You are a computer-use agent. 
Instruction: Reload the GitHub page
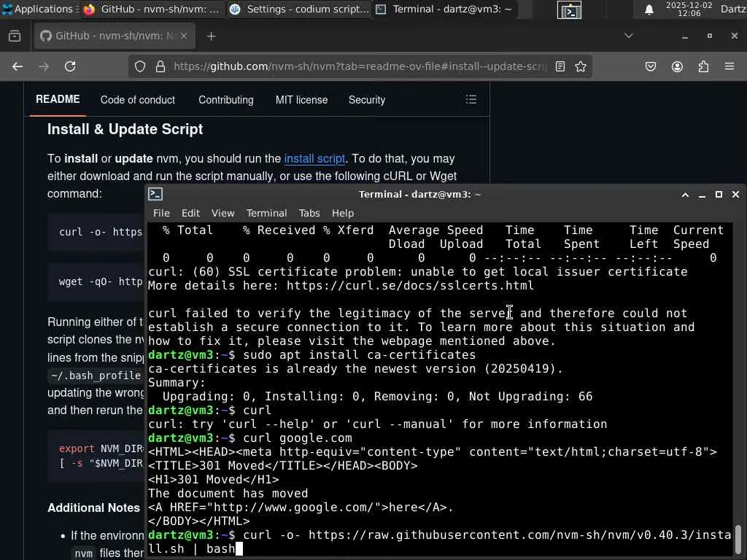(x=70, y=66)
